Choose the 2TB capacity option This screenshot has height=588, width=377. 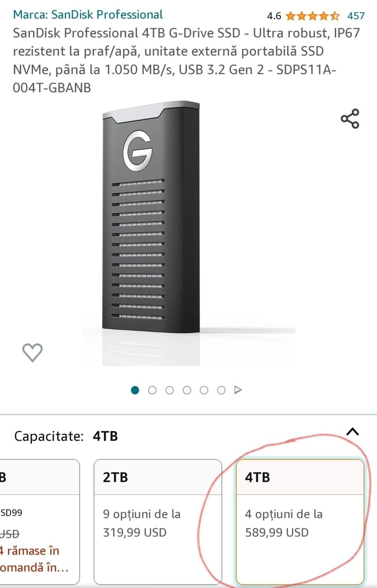pyautogui.click(x=158, y=522)
